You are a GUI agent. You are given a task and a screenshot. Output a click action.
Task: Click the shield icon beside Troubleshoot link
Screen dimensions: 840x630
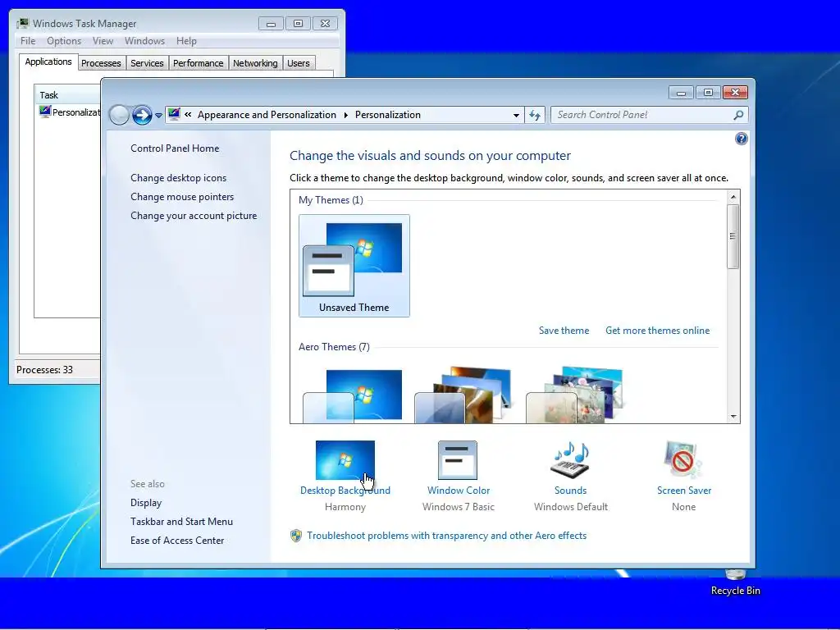(x=295, y=536)
